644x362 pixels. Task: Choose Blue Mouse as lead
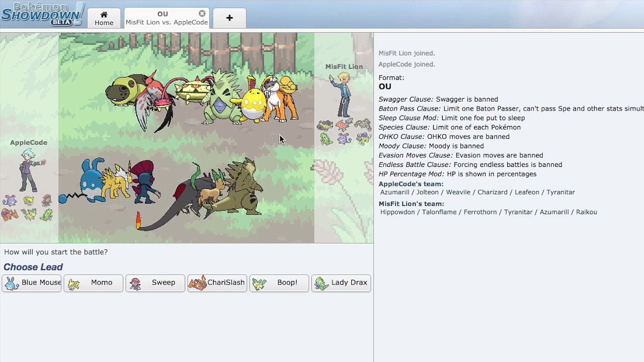click(32, 283)
